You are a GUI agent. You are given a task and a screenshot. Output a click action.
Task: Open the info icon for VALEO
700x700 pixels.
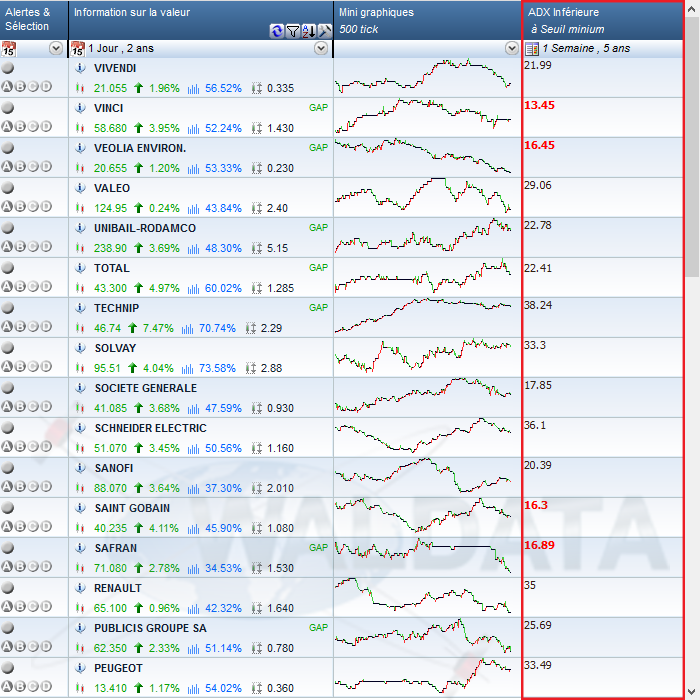coord(80,188)
